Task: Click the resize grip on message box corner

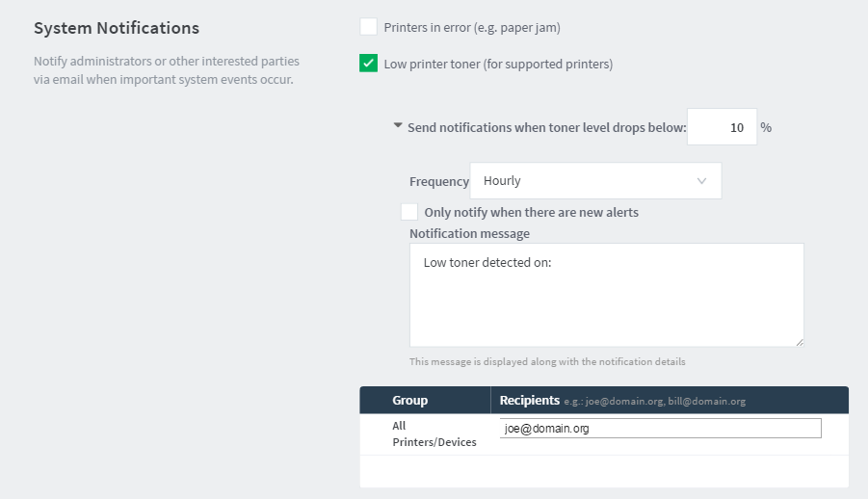Action: (800, 343)
